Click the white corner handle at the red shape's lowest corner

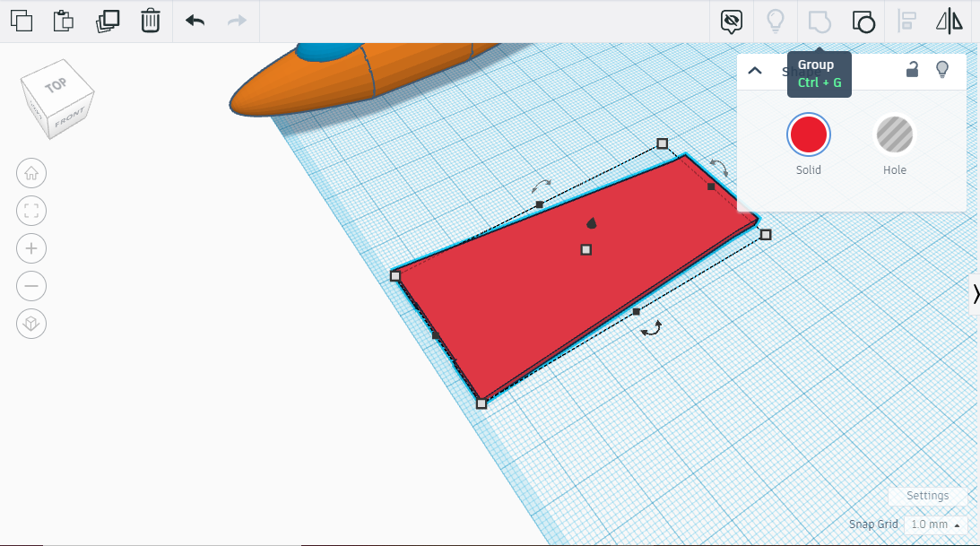point(481,404)
